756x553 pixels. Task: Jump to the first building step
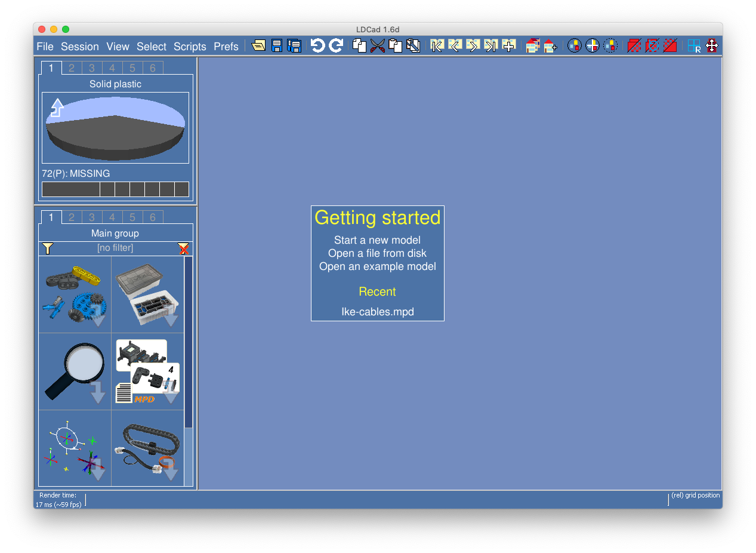tap(437, 45)
